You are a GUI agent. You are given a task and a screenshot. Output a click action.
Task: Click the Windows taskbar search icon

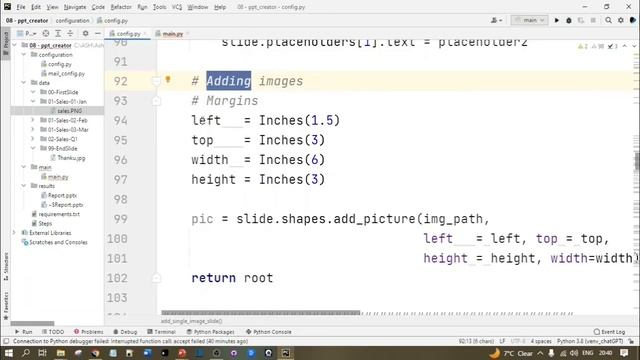26,353
